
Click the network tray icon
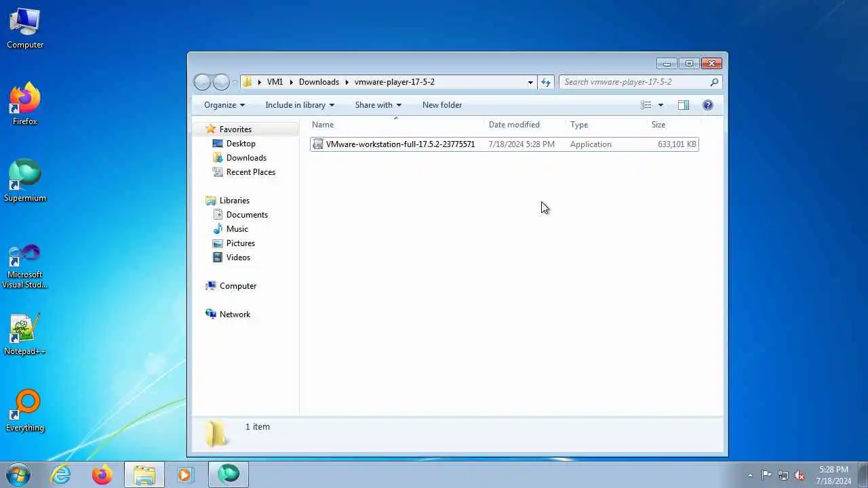click(783, 475)
